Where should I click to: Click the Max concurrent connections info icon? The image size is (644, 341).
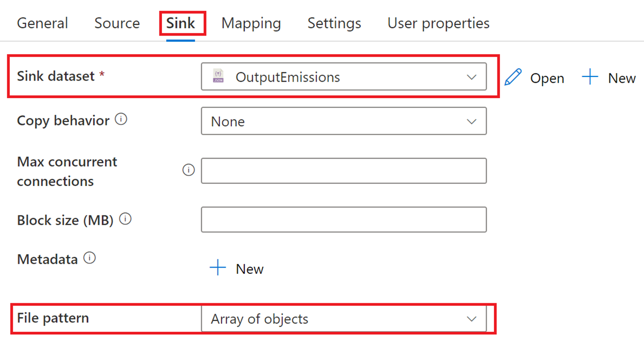coord(188,170)
